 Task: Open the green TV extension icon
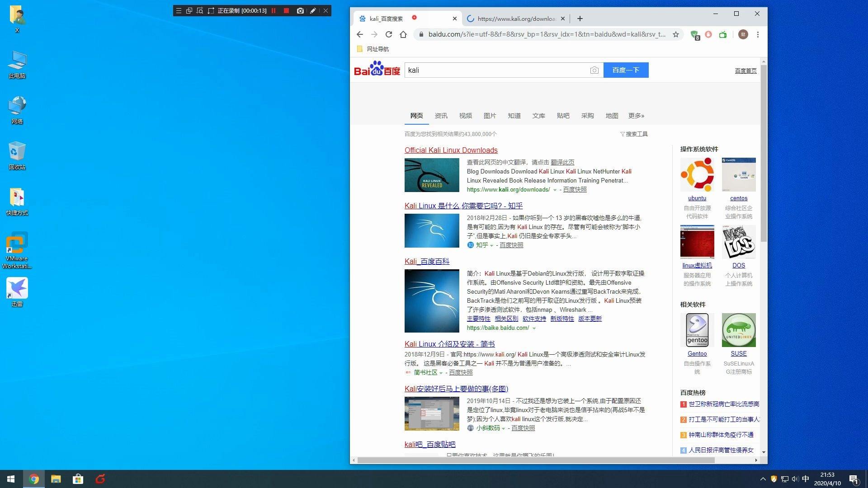(723, 34)
